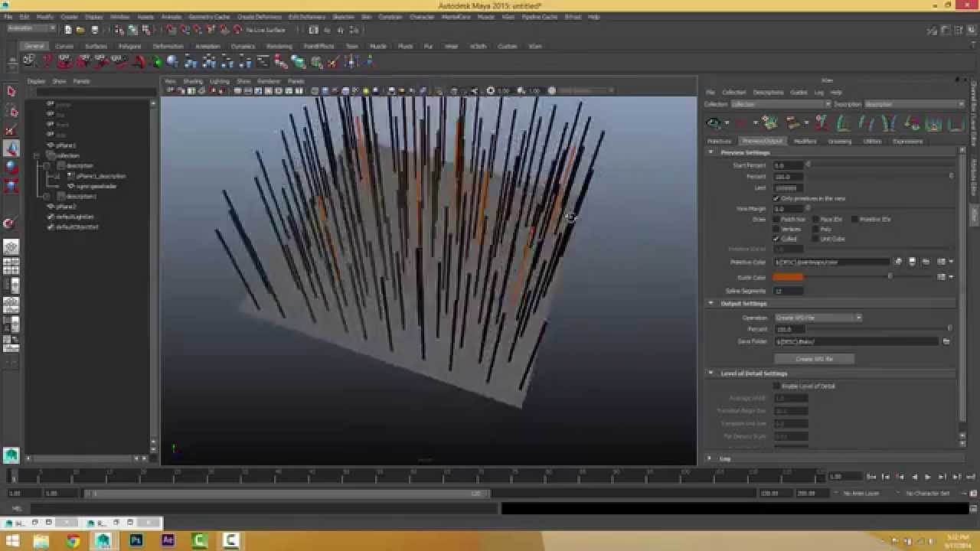Click the Start Percent input field
This screenshot has width=980, height=551.
tap(788, 165)
